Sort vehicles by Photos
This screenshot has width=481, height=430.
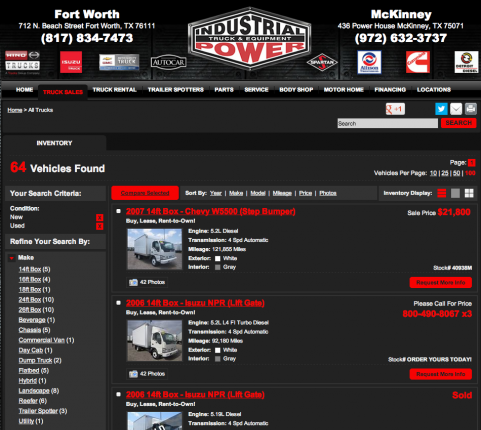[x=328, y=193]
